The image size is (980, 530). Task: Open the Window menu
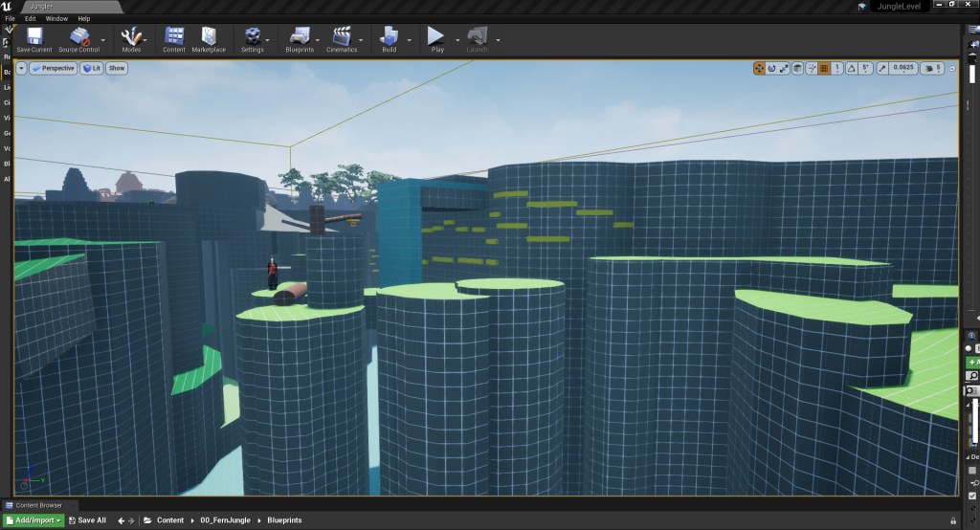pos(56,18)
